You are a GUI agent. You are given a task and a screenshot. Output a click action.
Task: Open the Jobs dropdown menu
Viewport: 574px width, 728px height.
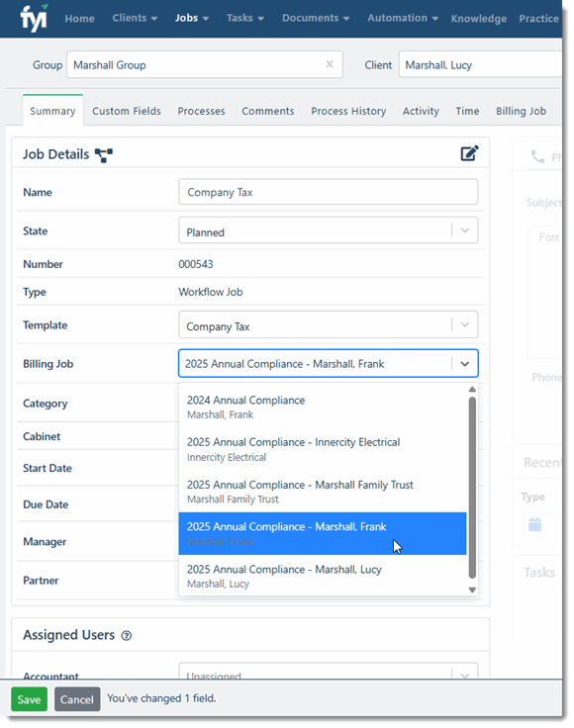192,18
